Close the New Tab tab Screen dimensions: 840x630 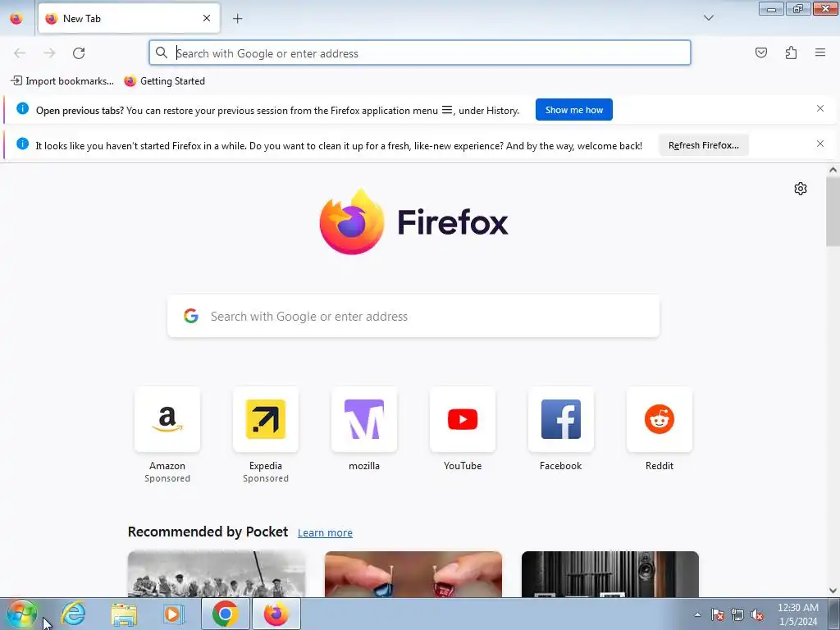coord(207,18)
